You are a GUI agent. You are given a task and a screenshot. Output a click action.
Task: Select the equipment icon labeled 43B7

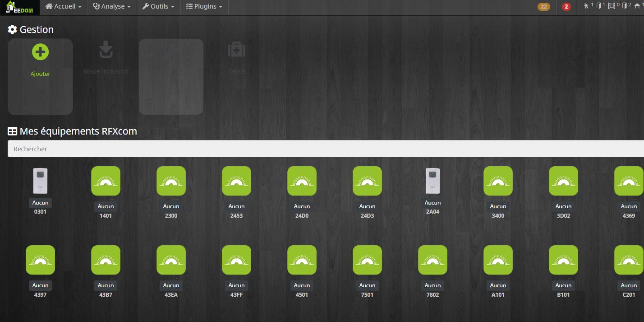pyautogui.click(x=106, y=260)
